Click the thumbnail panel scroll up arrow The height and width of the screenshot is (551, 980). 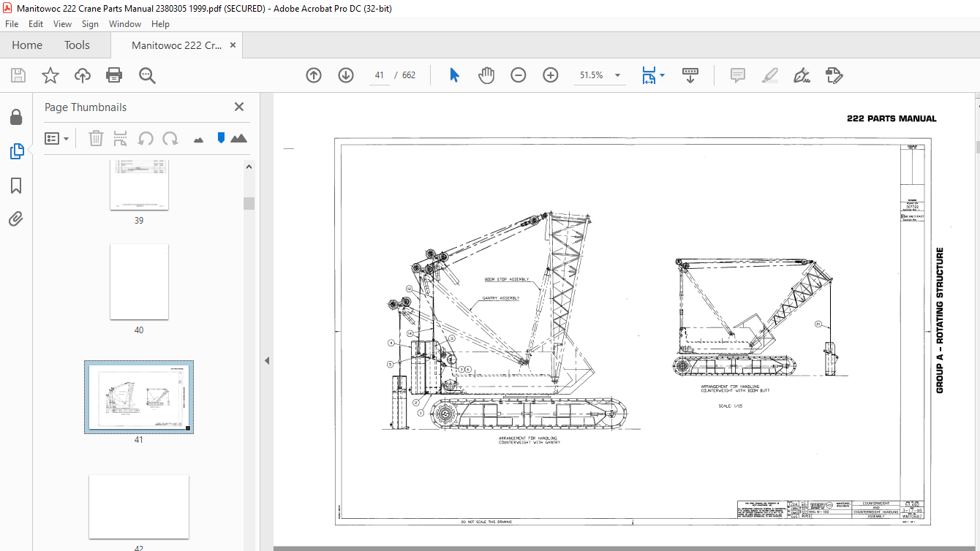(x=249, y=167)
